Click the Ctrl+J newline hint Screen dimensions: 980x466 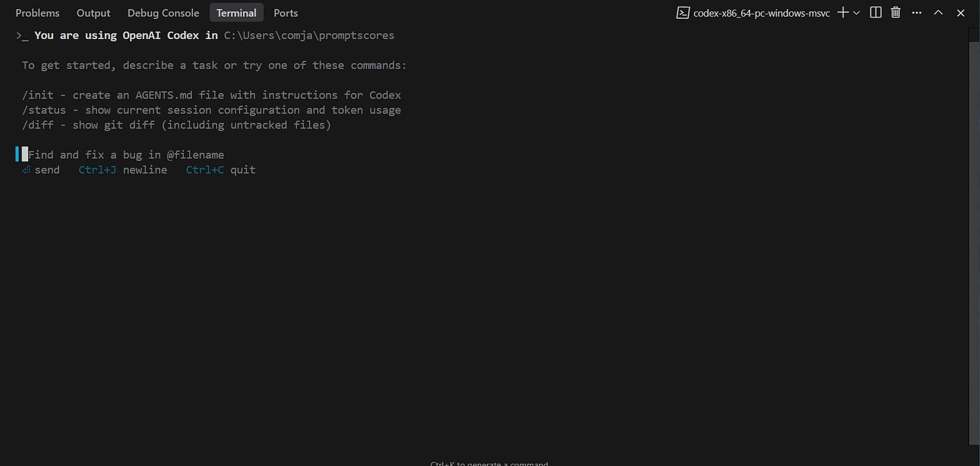coord(123,170)
